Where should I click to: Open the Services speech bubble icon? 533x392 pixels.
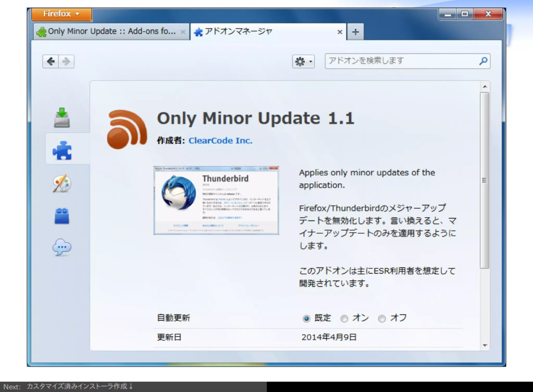pos(62,247)
